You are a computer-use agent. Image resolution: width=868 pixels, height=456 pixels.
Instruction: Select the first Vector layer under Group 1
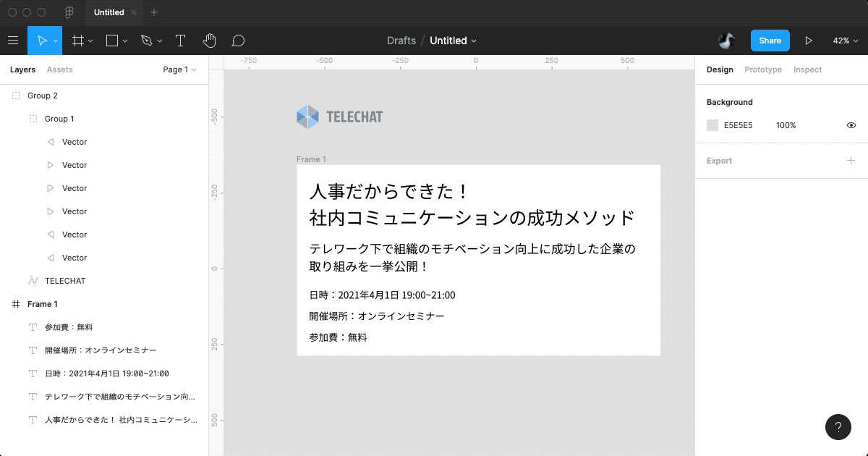(104, 142)
